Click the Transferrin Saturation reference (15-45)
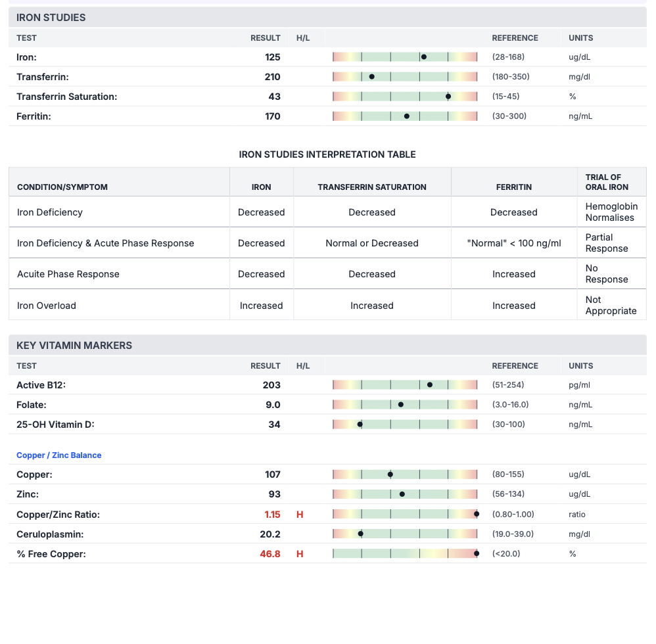The height and width of the screenshot is (644, 656). pos(505,97)
